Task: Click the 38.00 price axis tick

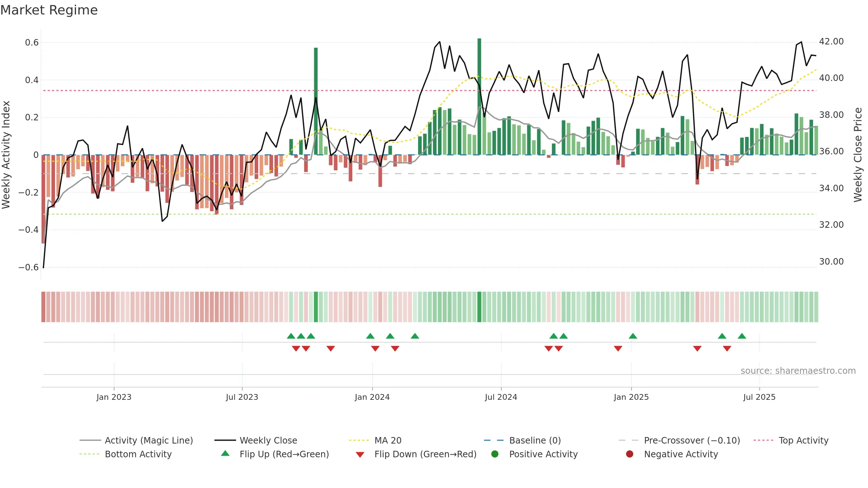Action: point(831,115)
